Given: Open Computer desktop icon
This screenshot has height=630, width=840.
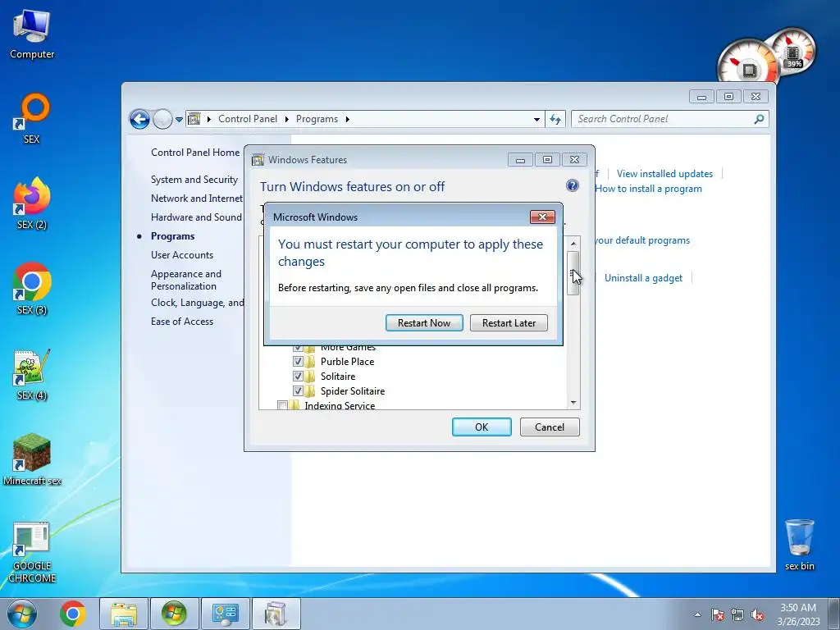Looking at the screenshot, I should tap(32, 34).
